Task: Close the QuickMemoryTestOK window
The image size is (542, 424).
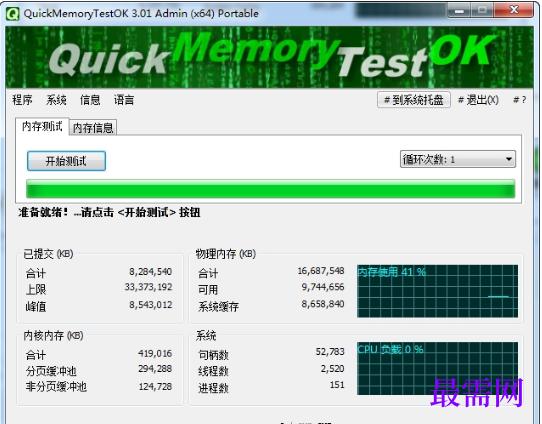Action: 514,10
